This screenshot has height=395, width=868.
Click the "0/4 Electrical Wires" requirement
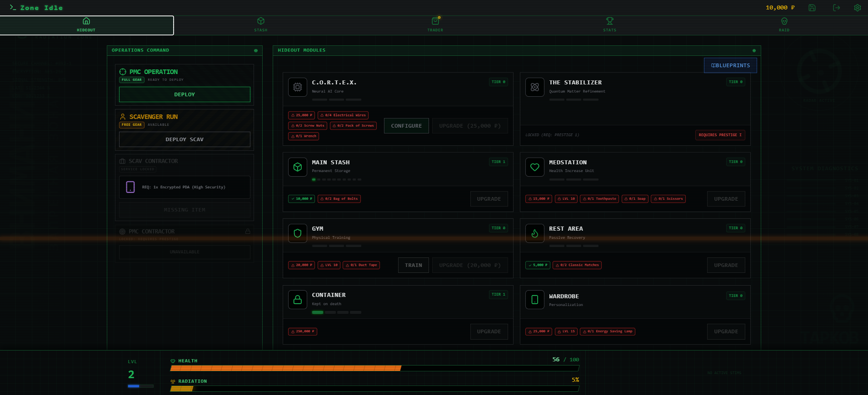(343, 115)
